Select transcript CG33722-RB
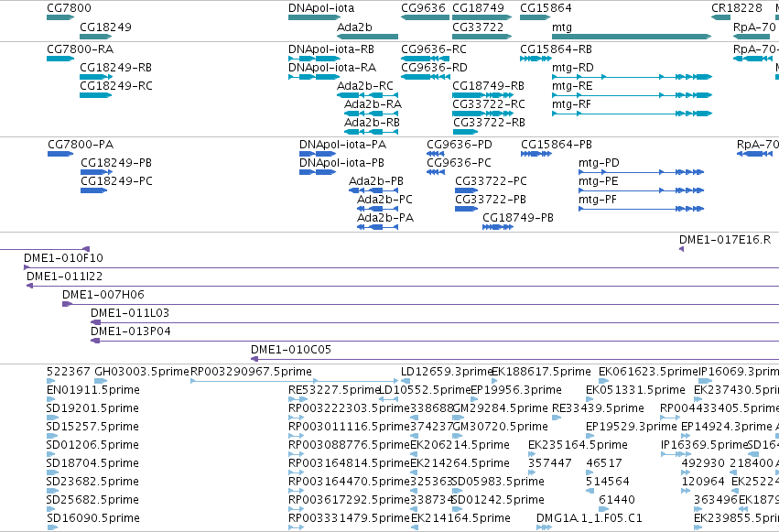Viewport: 779px width, 532px height. [x=465, y=132]
